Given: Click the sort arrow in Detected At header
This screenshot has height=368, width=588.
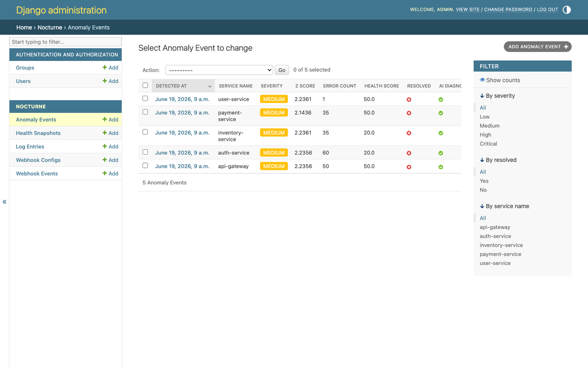Looking at the screenshot, I should 210,86.
